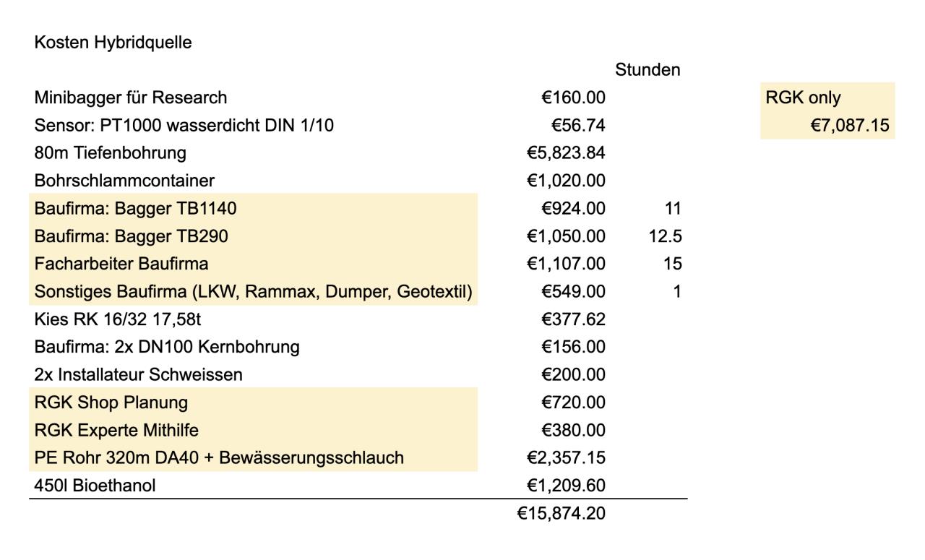
Task: Click the '80m Tiefenbohrung' cell
Action: [110, 153]
